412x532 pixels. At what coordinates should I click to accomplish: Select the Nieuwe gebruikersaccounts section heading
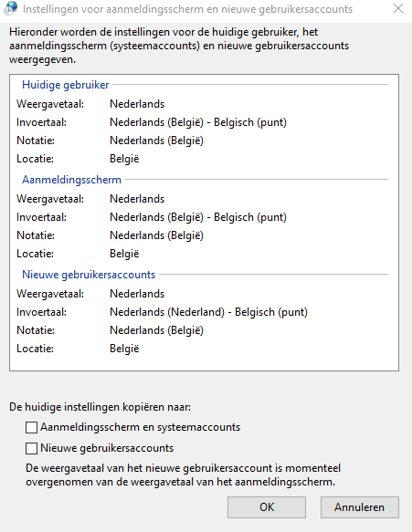click(89, 275)
